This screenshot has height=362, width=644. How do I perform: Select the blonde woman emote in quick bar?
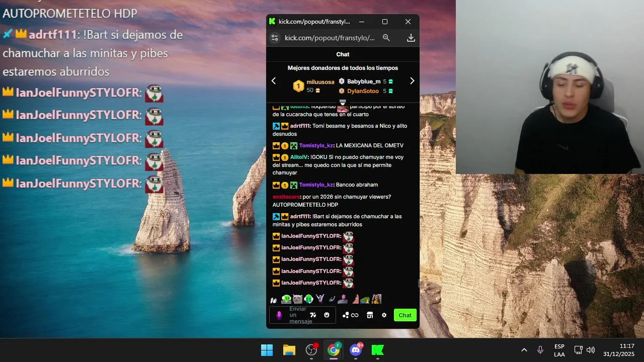click(x=376, y=299)
